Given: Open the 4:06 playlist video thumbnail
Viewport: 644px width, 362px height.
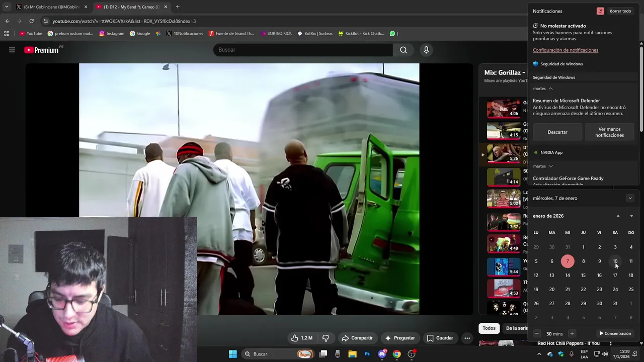Looking at the screenshot, I should [503, 109].
